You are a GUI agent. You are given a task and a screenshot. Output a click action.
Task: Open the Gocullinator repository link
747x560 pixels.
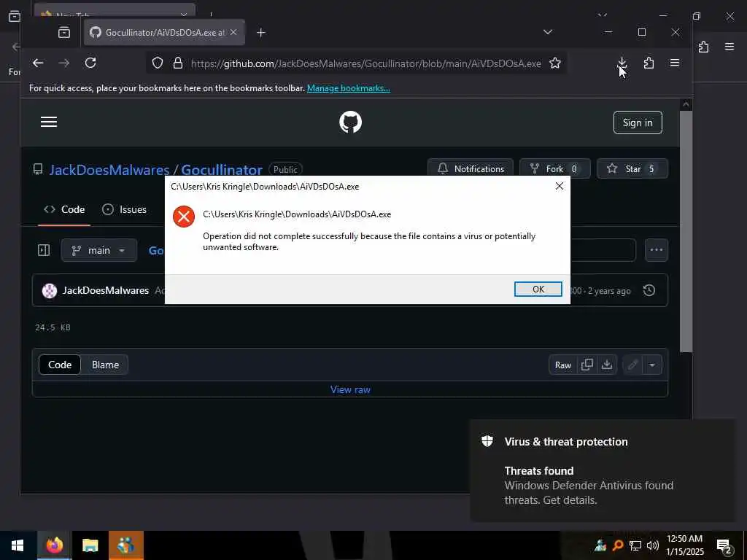(222, 170)
